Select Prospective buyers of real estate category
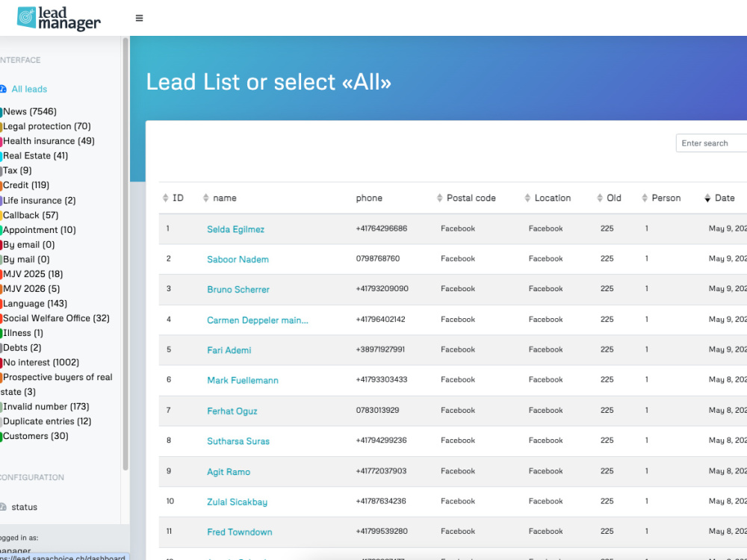The width and height of the screenshot is (747, 560). click(58, 385)
